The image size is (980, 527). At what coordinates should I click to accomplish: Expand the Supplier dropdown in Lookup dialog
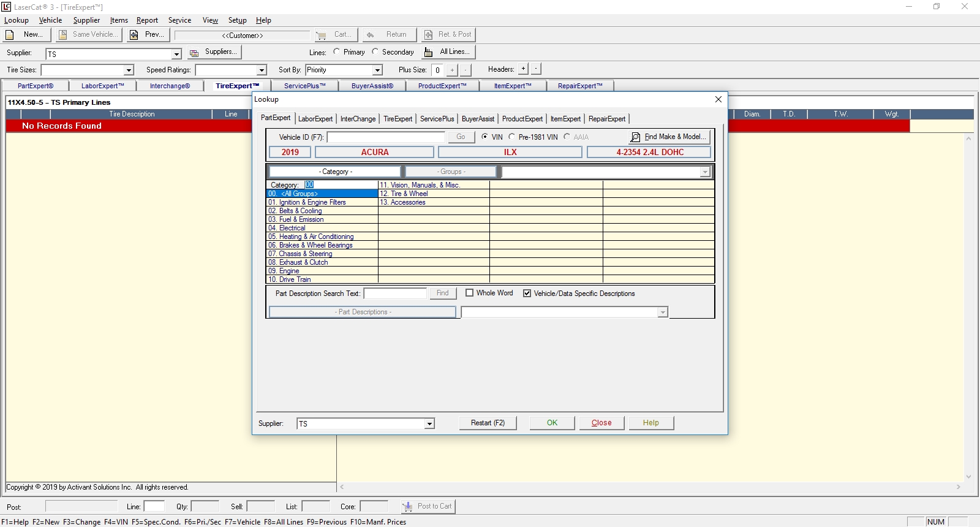pos(429,424)
